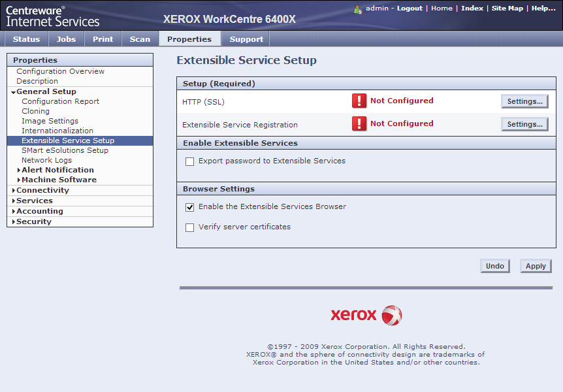The width and height of the screenshot is (563, 392).
Task: Open the Site Map link
Action: click(507, 8)
